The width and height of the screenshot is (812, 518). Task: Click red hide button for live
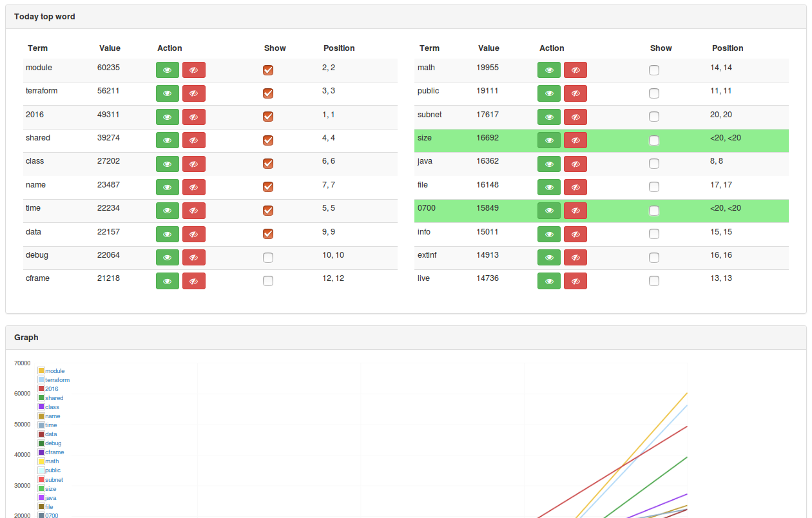[x=575, y=281]
